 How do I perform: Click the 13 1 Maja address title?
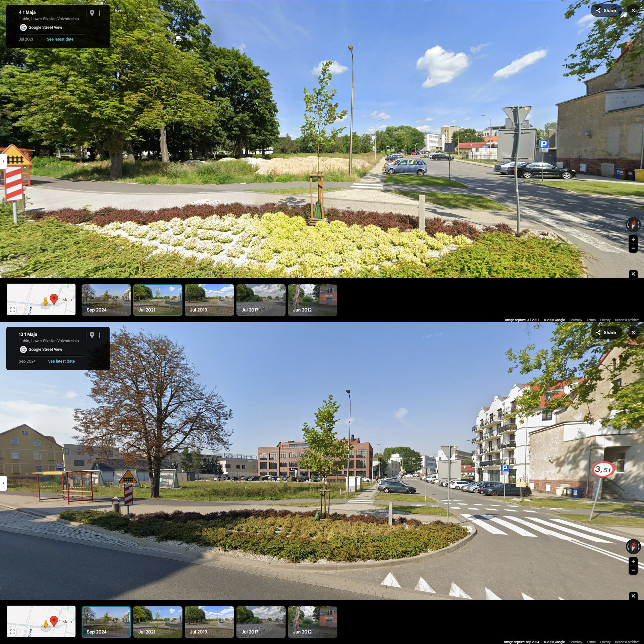[28, 334]
